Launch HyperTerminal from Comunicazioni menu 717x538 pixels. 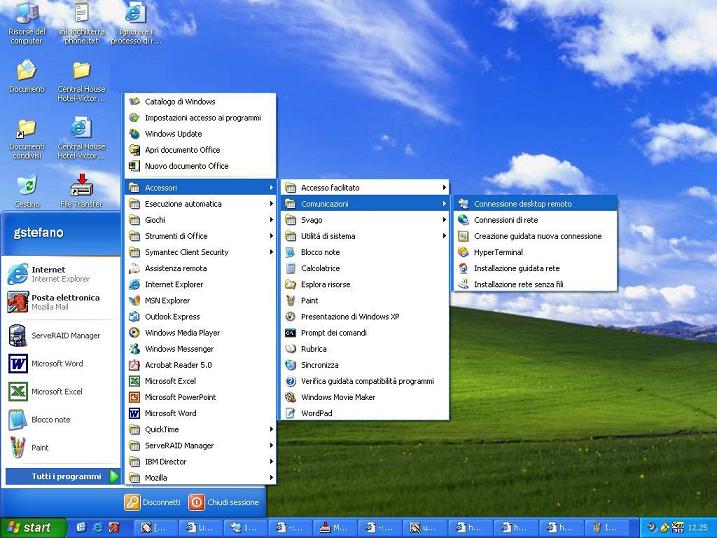pos(497,252)
